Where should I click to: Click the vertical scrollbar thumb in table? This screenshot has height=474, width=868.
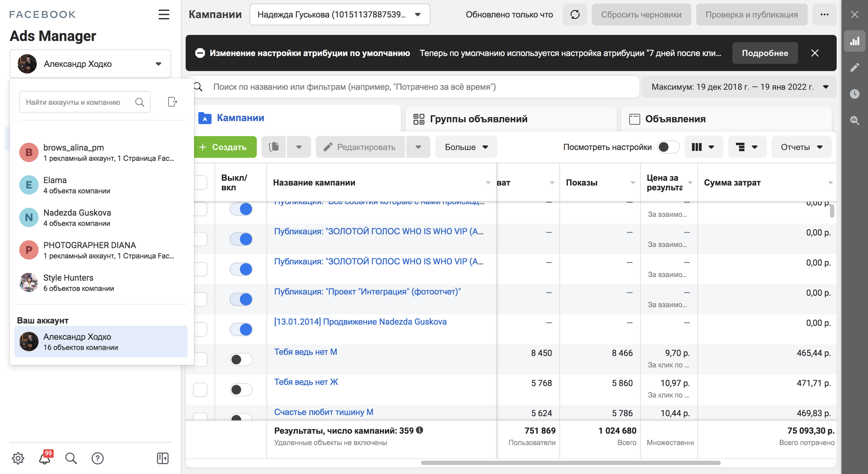pos(832,211)
